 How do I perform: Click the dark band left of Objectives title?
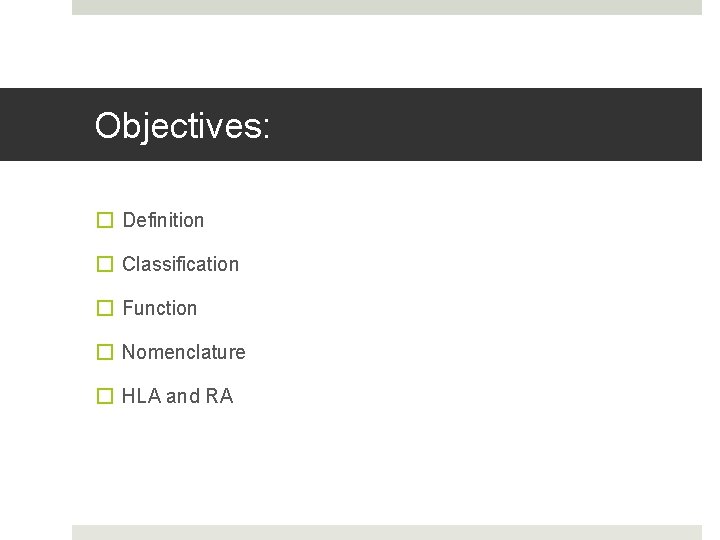[45, 125]
